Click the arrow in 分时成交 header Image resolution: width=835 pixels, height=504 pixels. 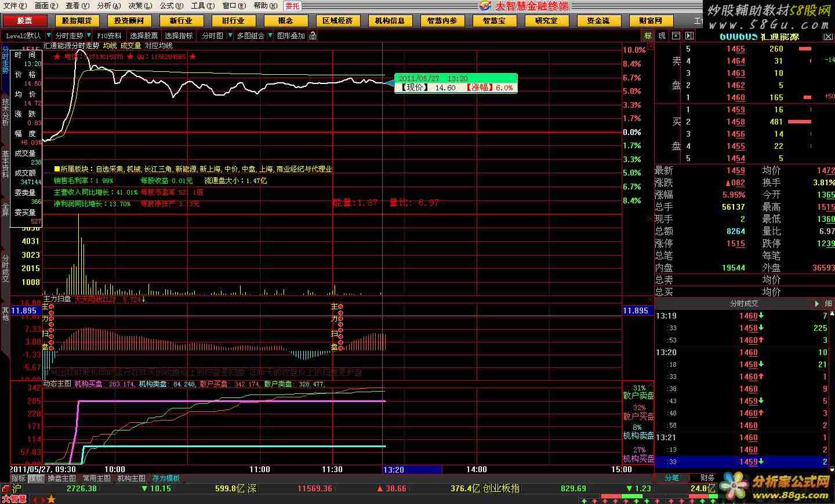pos(817,304)
